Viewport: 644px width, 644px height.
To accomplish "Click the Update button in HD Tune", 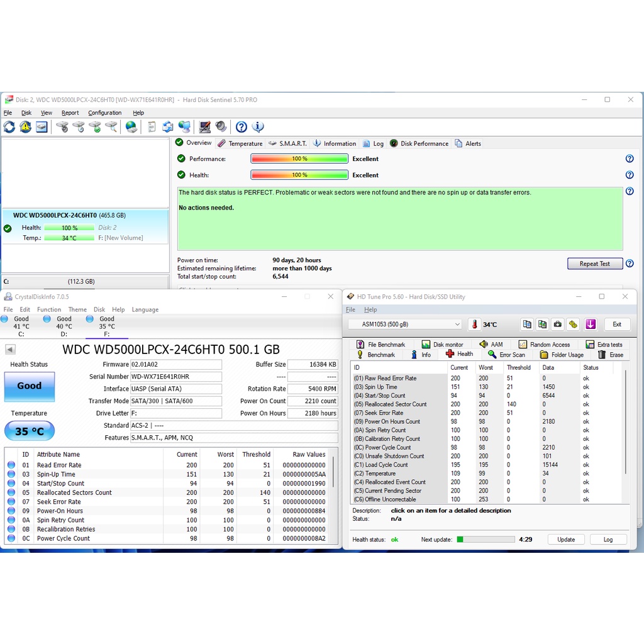I will pyautogui.click(x=566, y=540).
